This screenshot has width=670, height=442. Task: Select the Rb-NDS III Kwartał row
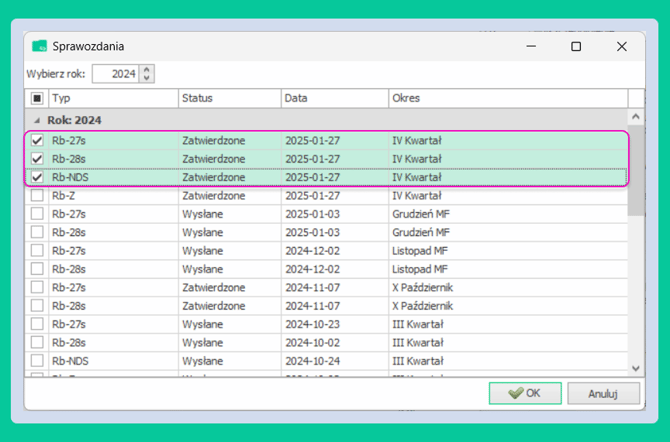click(326, 361)
